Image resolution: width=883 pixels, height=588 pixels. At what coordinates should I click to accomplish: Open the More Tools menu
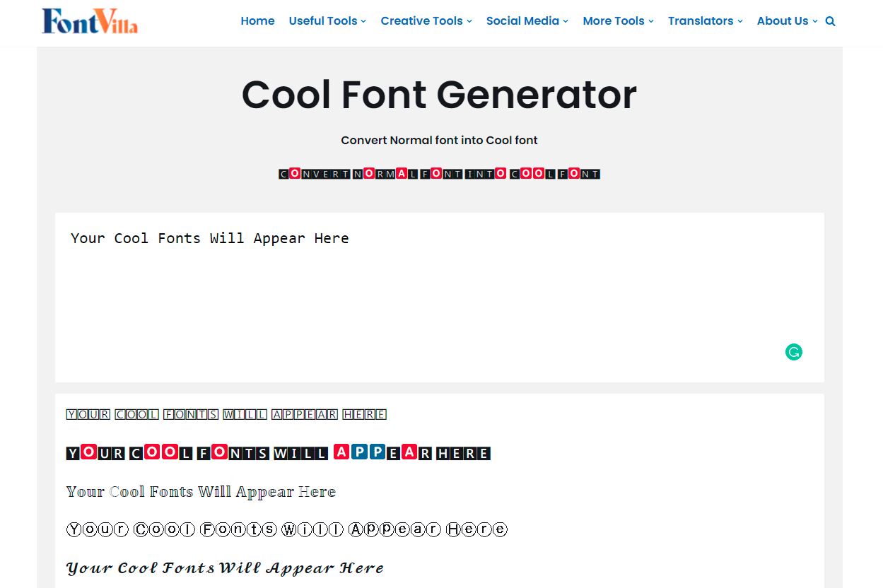point(618,21)
